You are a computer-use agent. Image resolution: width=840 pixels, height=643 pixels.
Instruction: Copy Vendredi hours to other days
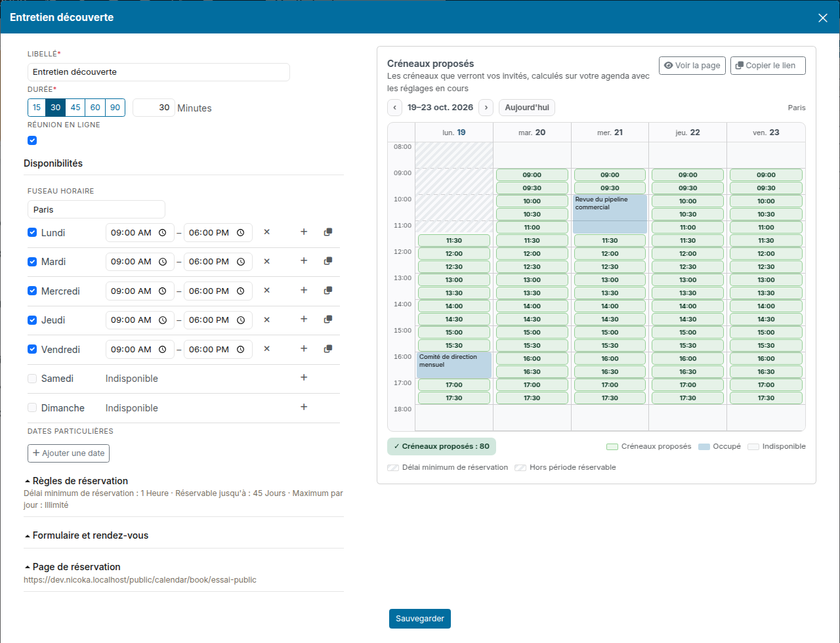pos(328,349)
